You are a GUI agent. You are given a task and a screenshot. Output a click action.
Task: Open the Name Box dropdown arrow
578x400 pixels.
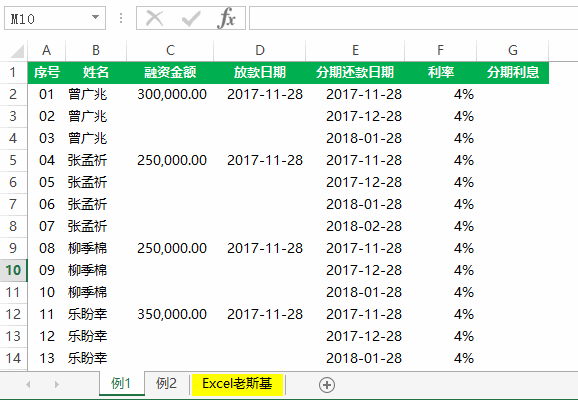[x=95, y=17]
